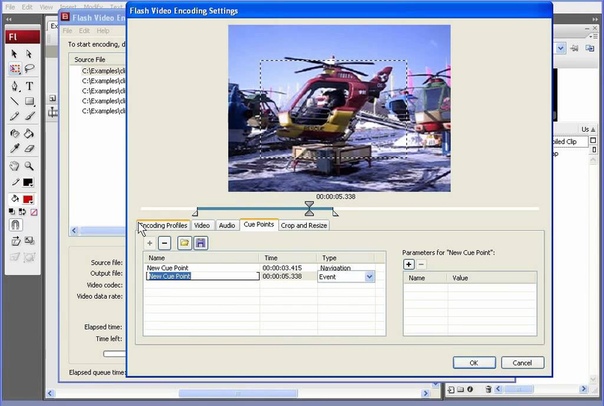Select the Hand tool
This screenshot has width=604, height=406.
[x=14, y=166]
